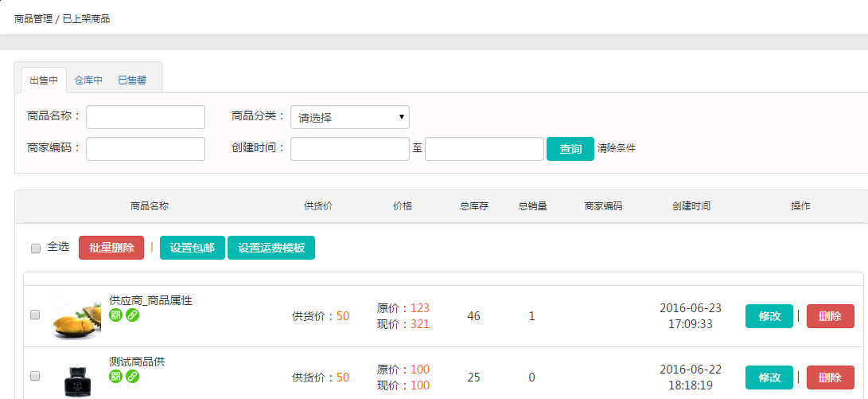Switch to the 已售罄 tab
868x399 pixels.
point(132,80)
